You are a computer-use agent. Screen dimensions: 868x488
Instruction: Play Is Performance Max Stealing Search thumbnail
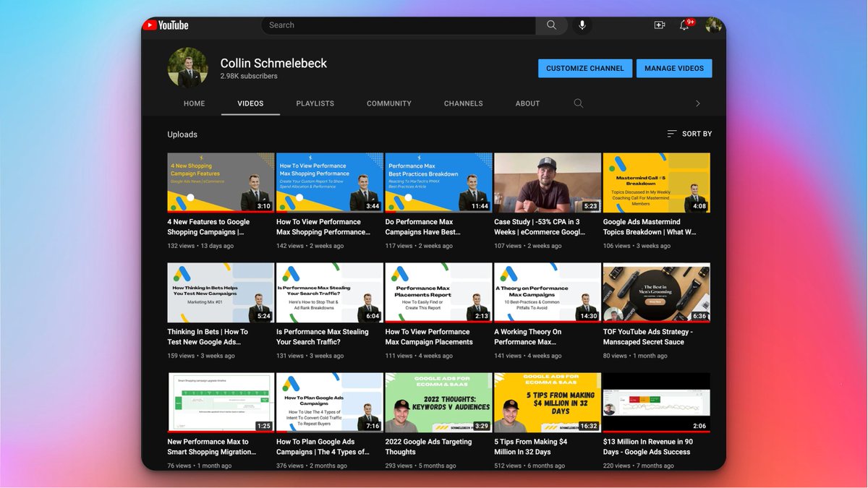(330, 293)
